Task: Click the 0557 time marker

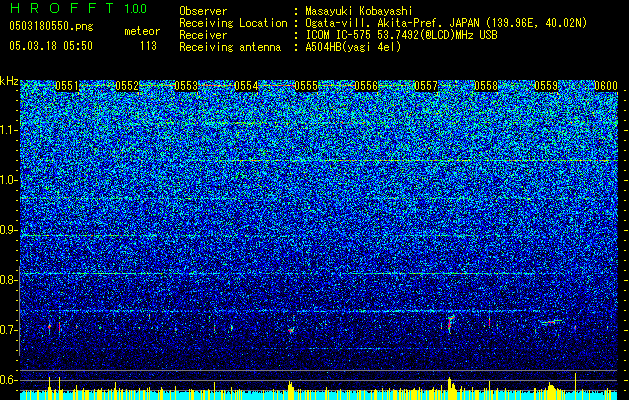Action: point(426,86)
